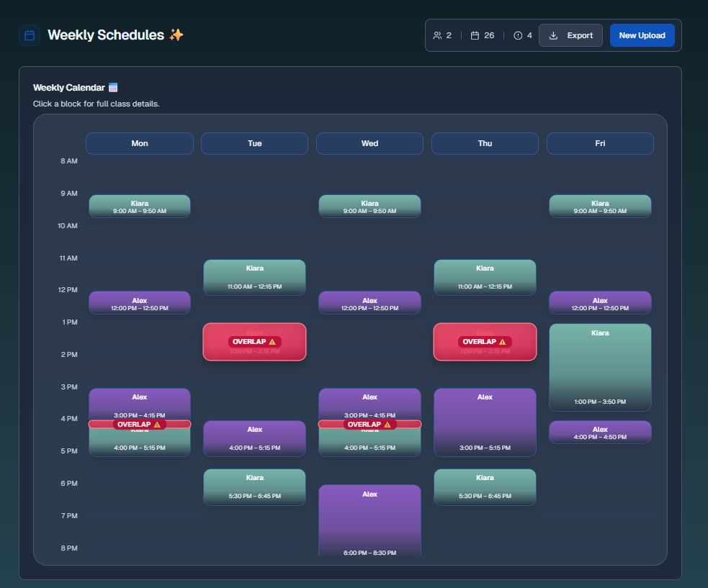
Task: Click the OVERLAP warning strip on Monday
Action: click(140, 425)
